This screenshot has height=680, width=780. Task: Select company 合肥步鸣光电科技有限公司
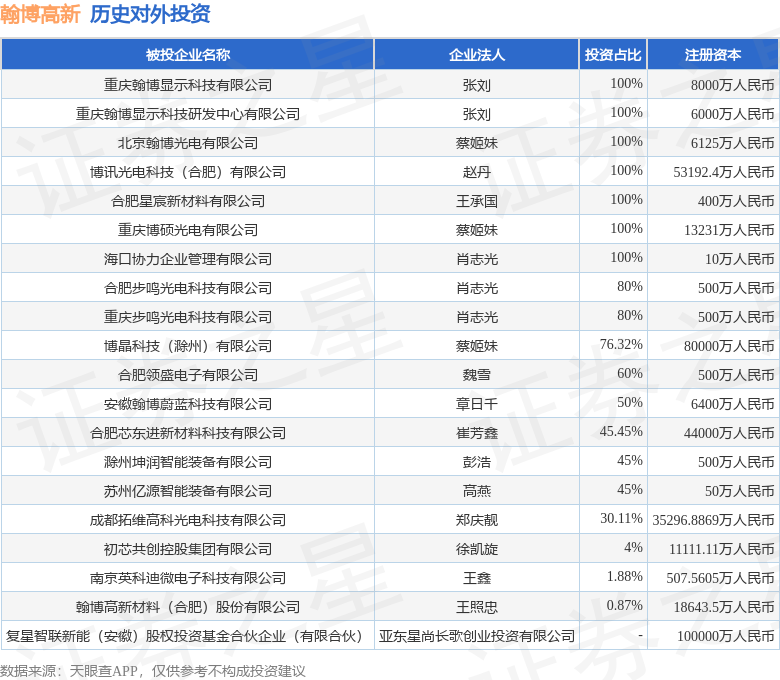pos(188,288)
